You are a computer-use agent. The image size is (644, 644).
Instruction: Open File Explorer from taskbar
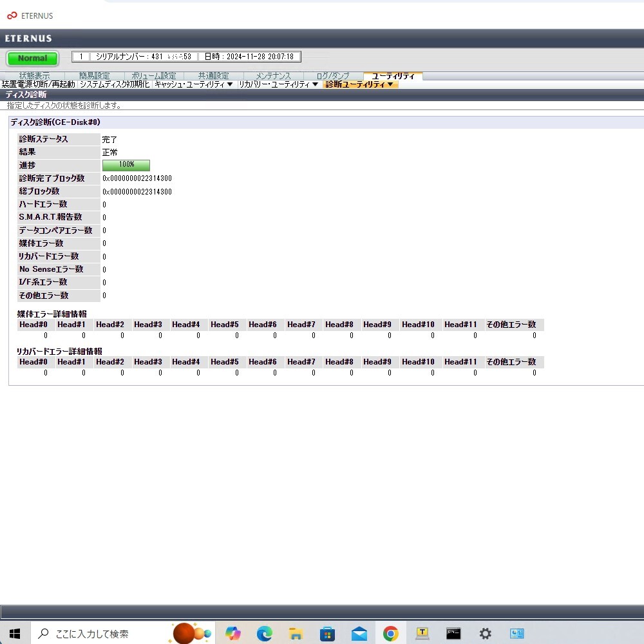296,634
